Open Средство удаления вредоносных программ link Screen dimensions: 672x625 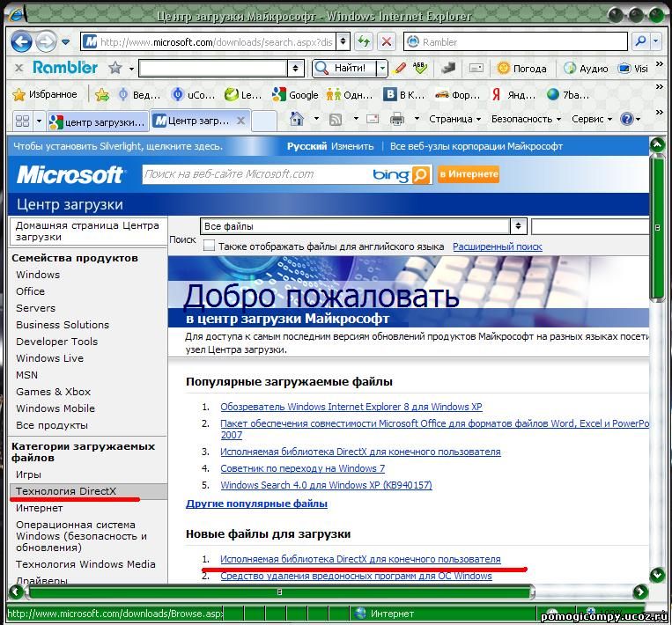[356, 576]
